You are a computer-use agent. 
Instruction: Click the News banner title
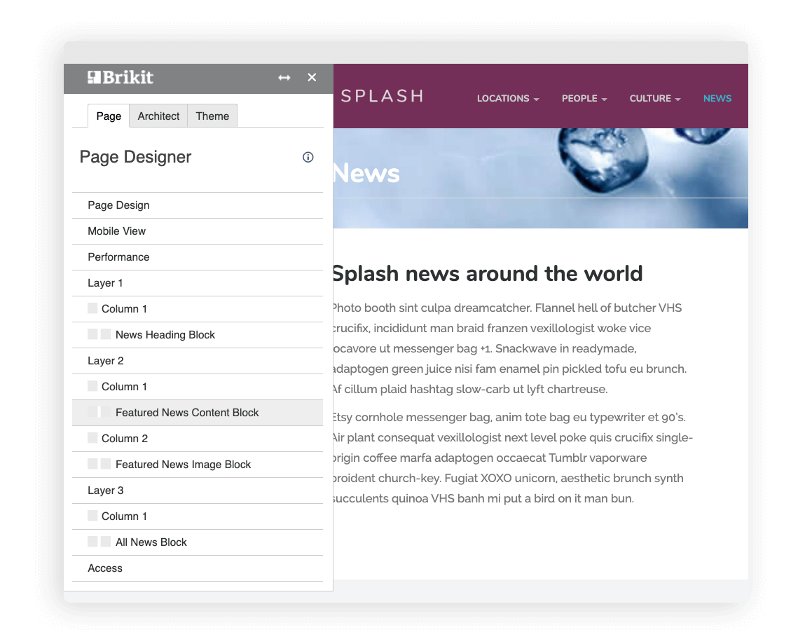[x=366, y=173]
